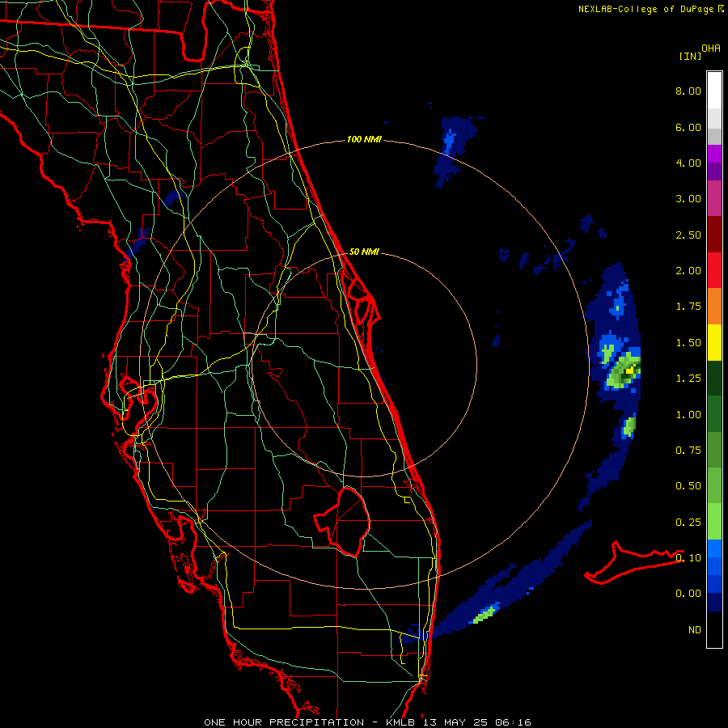Click the Grand Bahama island outline
The width and height of the screenshot is (728, 728).
pyautogui.click(x=633, y=562)
